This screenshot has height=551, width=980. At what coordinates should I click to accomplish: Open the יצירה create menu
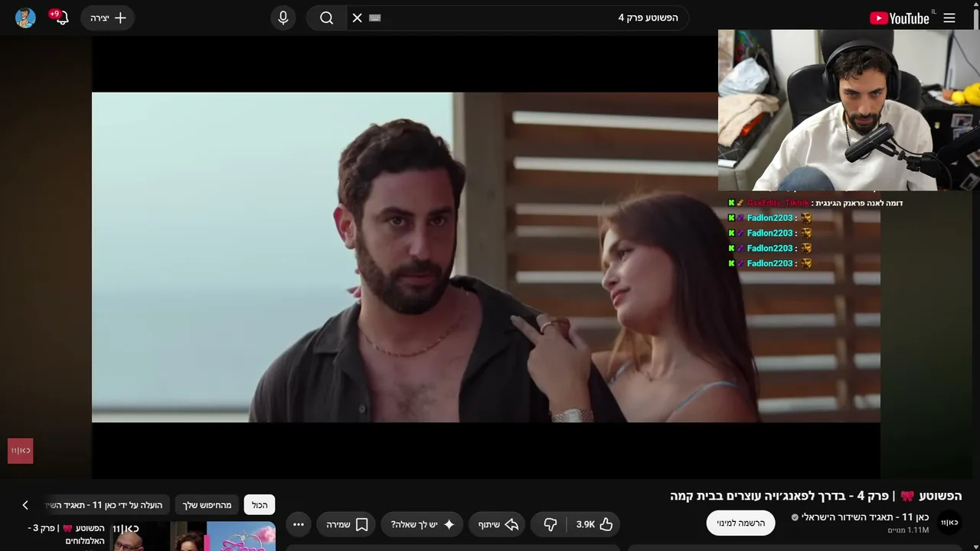pyautogui.click(x=108, y=18)
